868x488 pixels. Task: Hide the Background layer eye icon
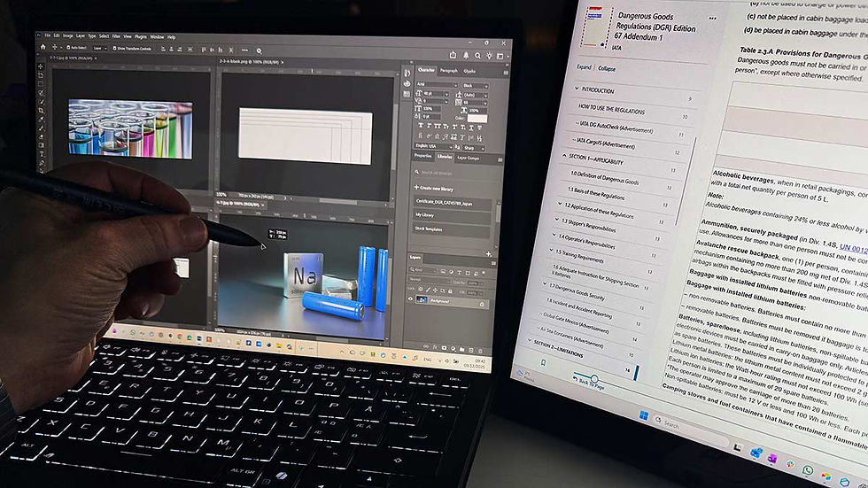[x=410, y=298]
